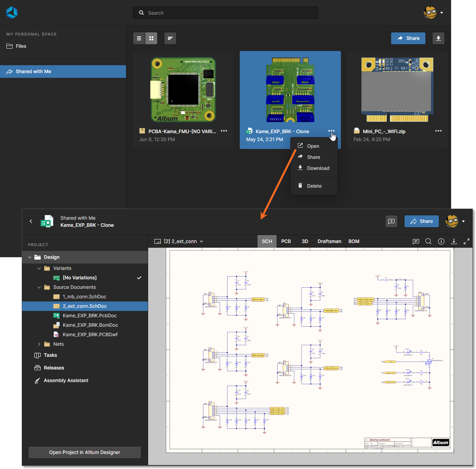
Task: Click the sheet icon before [2] 2_ext_conn
Action: click(157, 241)
